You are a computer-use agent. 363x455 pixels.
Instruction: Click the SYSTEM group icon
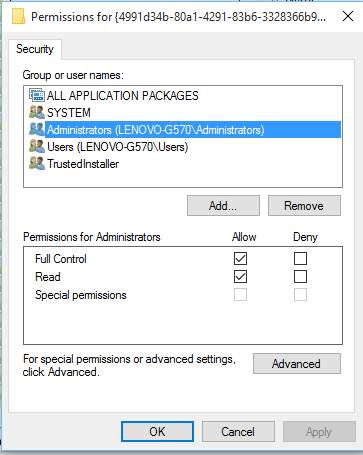(37, 112)
